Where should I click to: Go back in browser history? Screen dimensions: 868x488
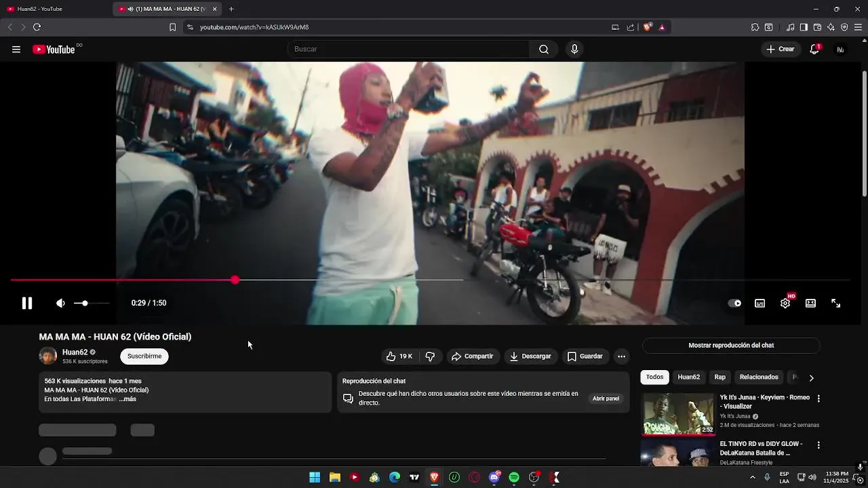click(x=9, y=27)
